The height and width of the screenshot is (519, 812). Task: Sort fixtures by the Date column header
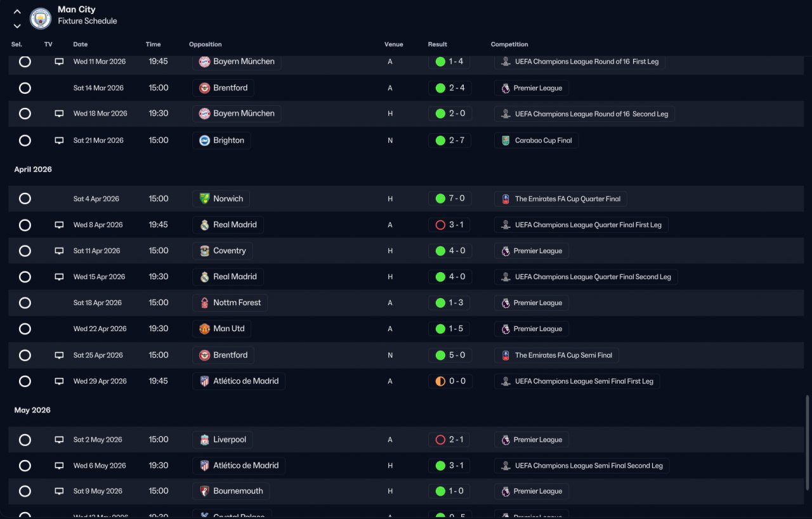[81, 44]
